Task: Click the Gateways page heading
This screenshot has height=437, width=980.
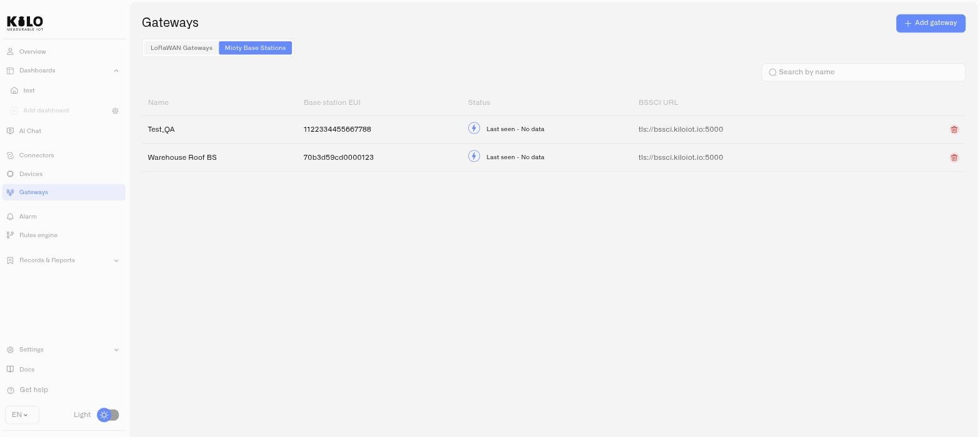Action: (x=170, y=22)
